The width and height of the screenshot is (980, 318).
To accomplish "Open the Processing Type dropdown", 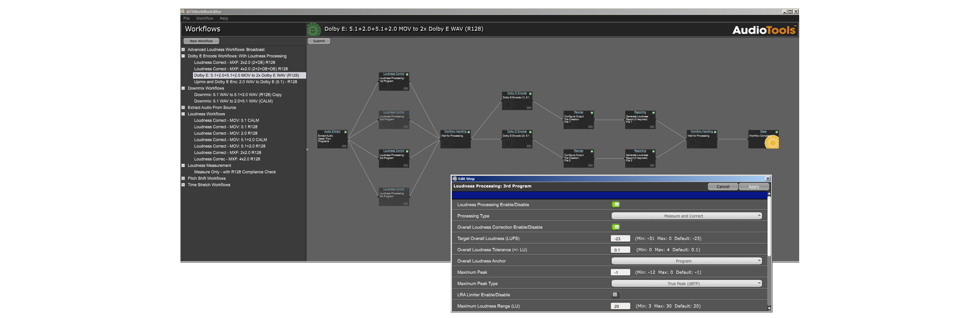I will [686, 216].
